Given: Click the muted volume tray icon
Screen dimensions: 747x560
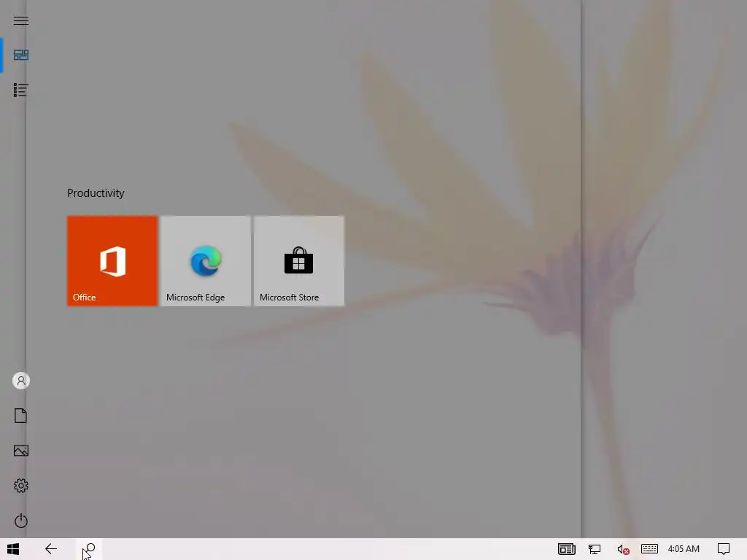Looking at the screenshot, I should (623, 549).
